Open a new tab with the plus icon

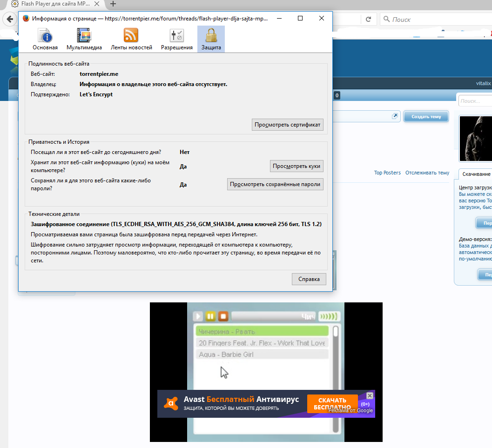click(x=113, y=4)
